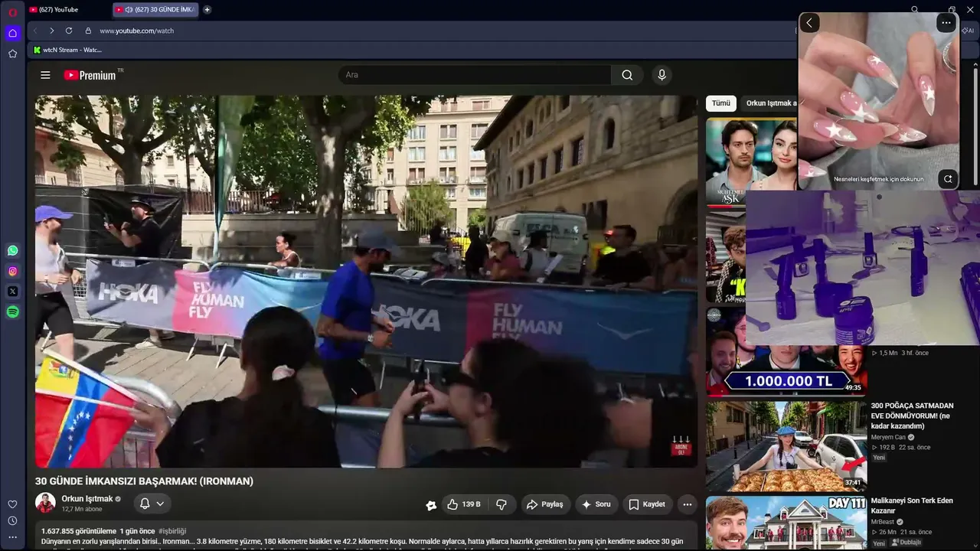Click the video title "30 GÜNDE İMKANSIZI BAŞARMAK! (IRONMAN)"

pyautogui.click(x=144, y=481)
